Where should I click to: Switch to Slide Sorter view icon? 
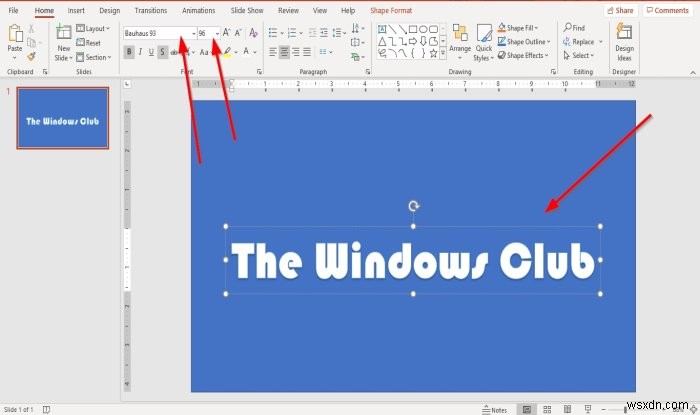click(x=547, y=409)
